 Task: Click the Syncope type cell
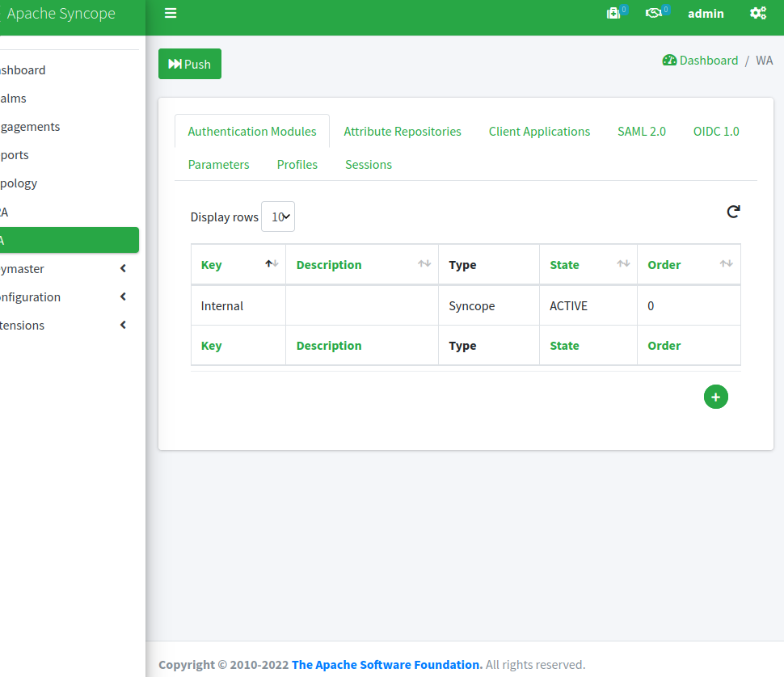click(489, 305)
